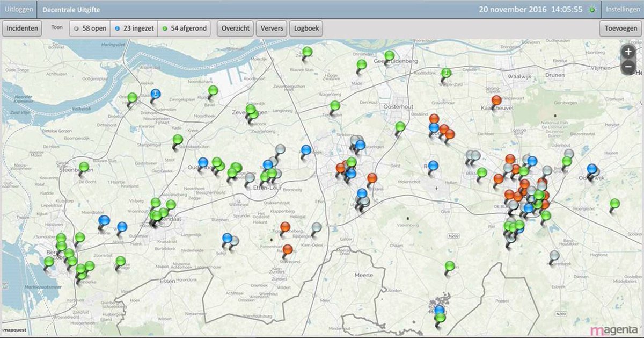The image size is (644, 338).
Task: Open the blue pin at Oosterwijk
Action: (x=592, y=169)
